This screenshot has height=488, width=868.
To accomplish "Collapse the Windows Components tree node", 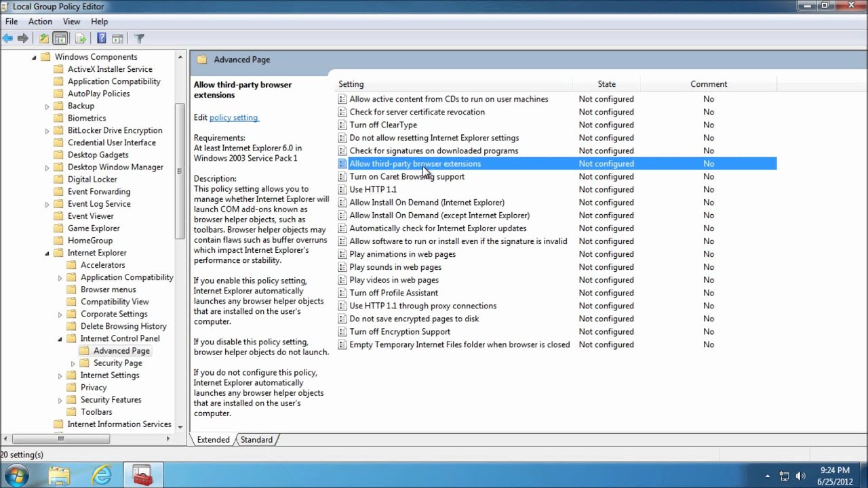I will click(34, 58).
